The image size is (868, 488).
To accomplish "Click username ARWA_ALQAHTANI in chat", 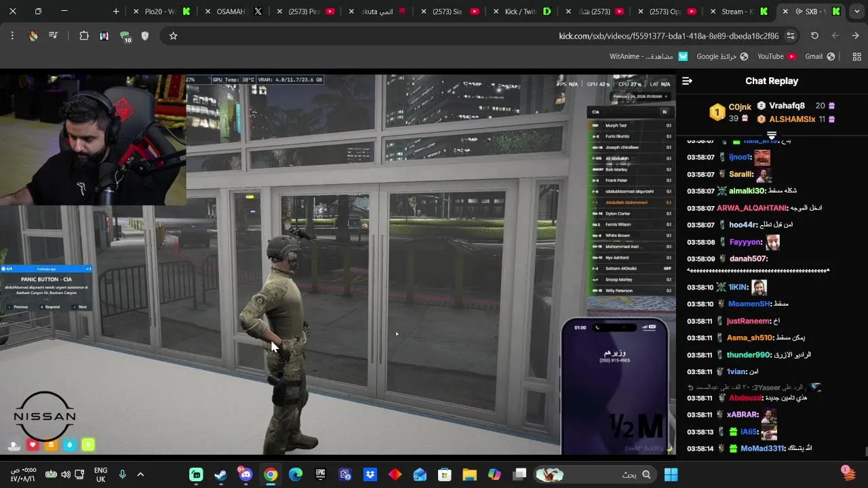I will (752, 208).
